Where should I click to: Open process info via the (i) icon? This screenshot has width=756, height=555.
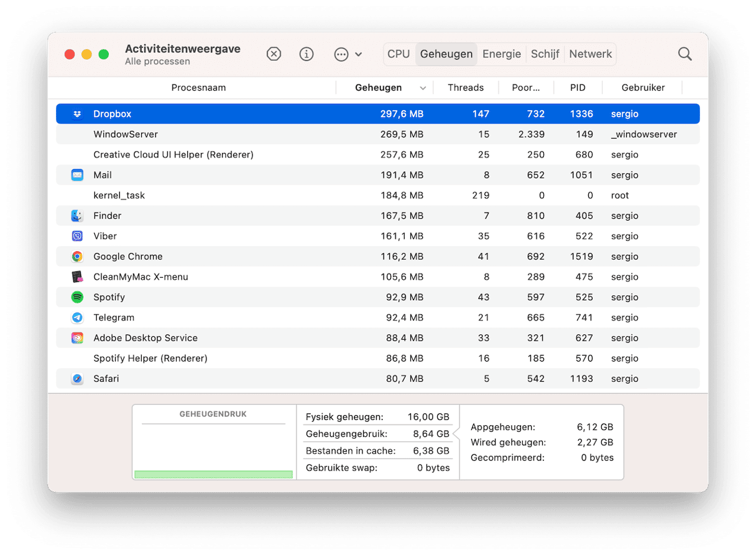[x=307, y=54]
